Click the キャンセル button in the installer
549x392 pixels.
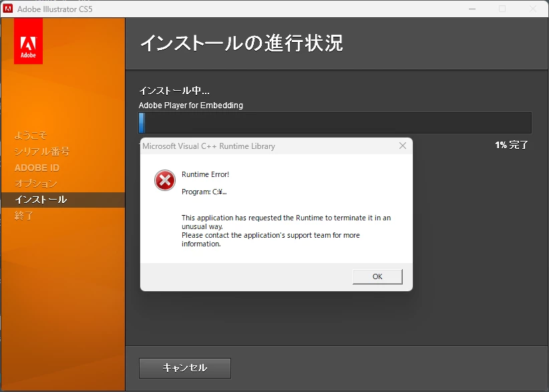coord(185,368)
